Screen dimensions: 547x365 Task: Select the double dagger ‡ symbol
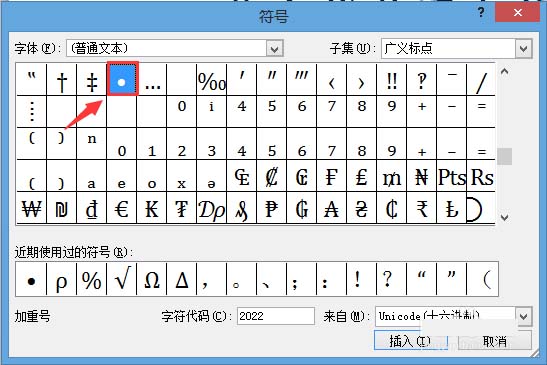click(92, 80)
